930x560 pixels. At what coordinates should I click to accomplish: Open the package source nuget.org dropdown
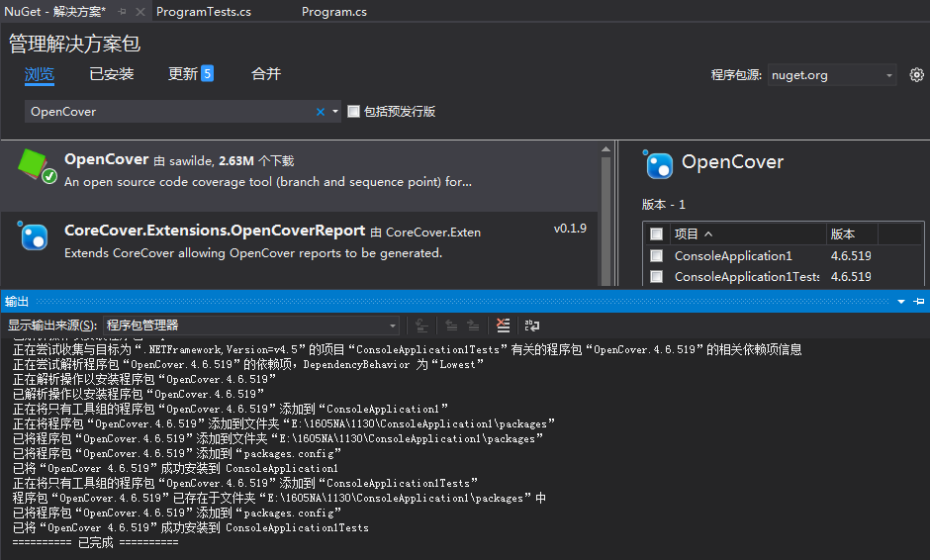coord(831,75)
